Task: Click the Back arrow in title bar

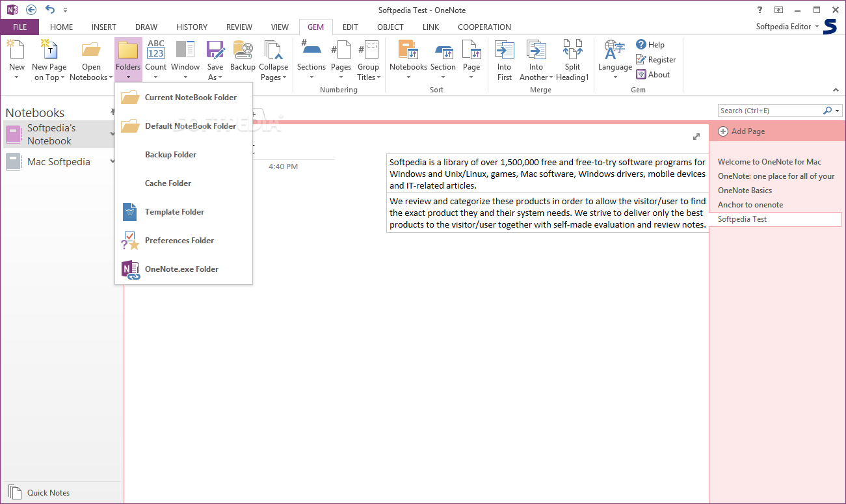Action: coord(31,10)
